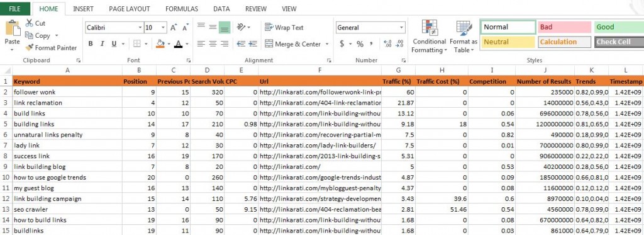Increase font size with large A

pyautogui.click(x=174, y=28)
